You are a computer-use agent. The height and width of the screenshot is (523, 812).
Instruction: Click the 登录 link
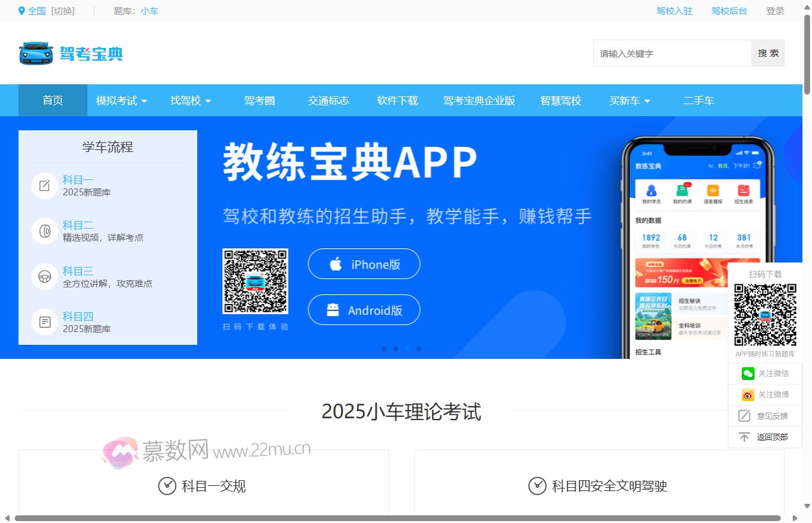click(x=775, y=10)
